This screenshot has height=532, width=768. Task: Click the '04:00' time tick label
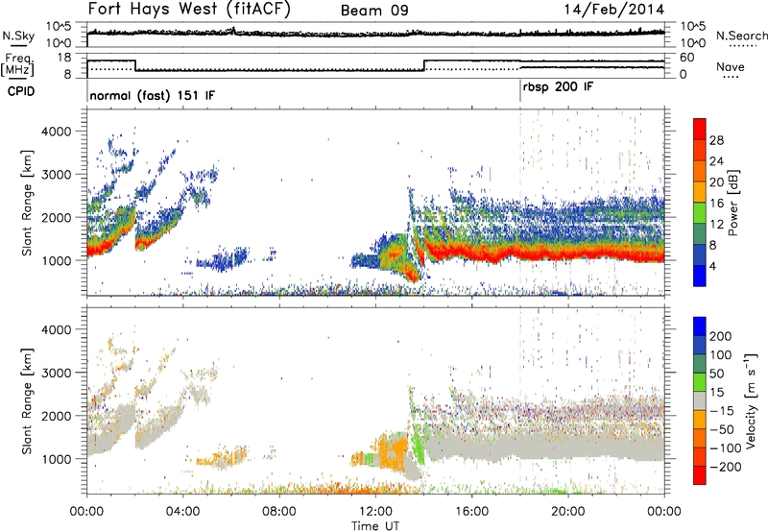[183, 512]
